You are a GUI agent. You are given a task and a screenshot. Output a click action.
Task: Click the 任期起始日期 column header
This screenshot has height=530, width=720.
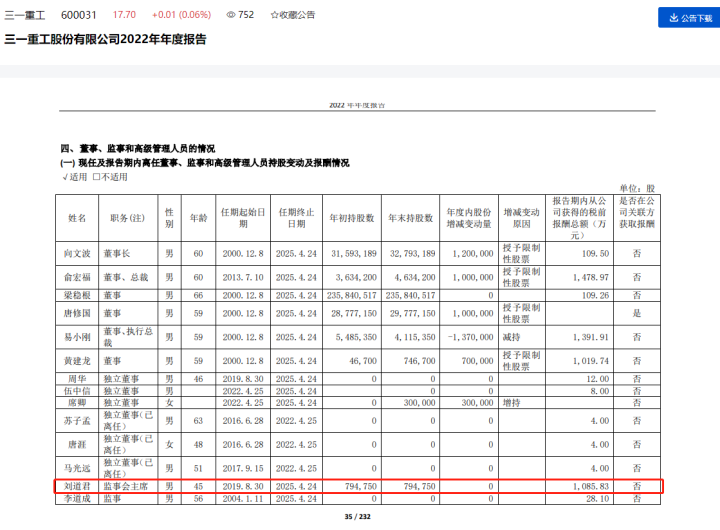click(243, 218)
